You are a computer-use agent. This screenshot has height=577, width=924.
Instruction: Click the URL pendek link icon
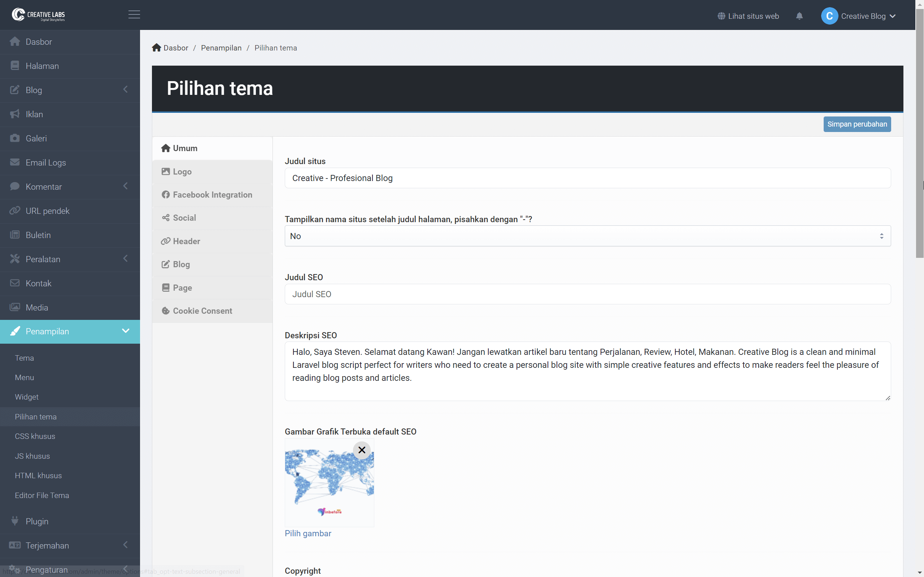15,210
